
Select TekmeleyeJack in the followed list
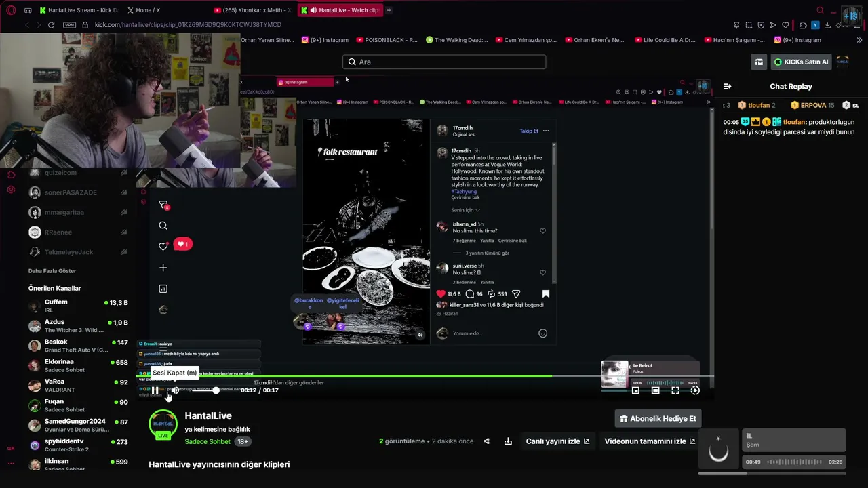(78, 252)
